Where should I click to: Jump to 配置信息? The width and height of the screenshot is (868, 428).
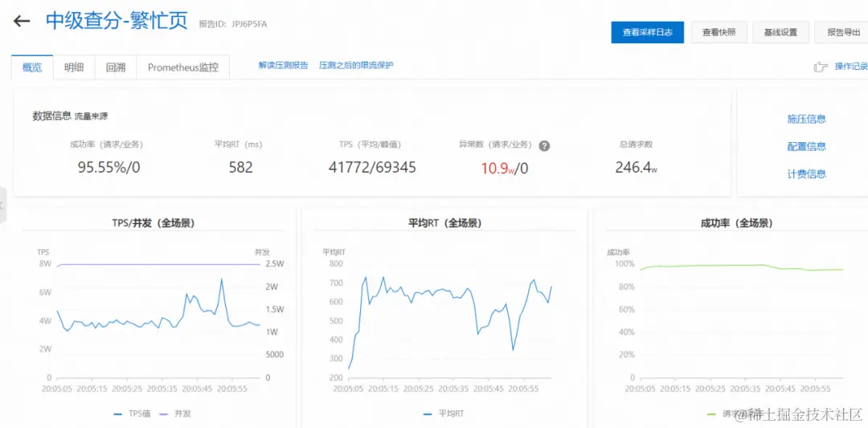pos(807,146)
